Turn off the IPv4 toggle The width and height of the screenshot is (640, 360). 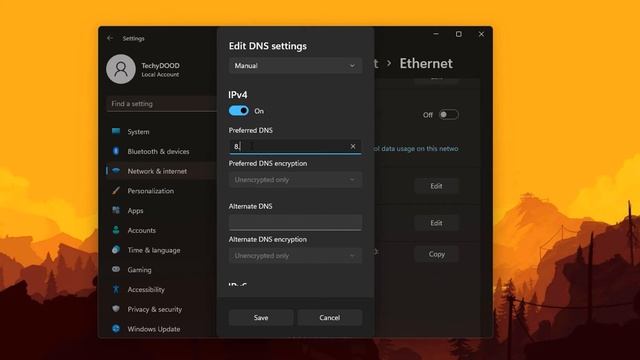point(239,111)
